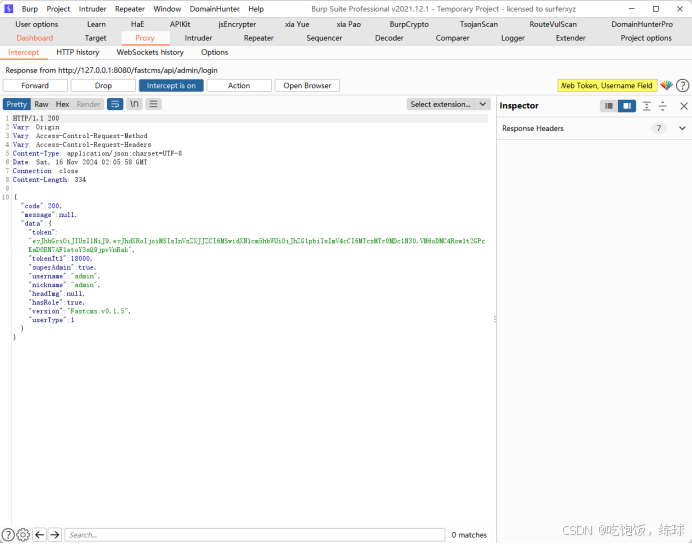Click Open Browser button
This screenshot has height=544, width=692.
[x=307, y=86]
